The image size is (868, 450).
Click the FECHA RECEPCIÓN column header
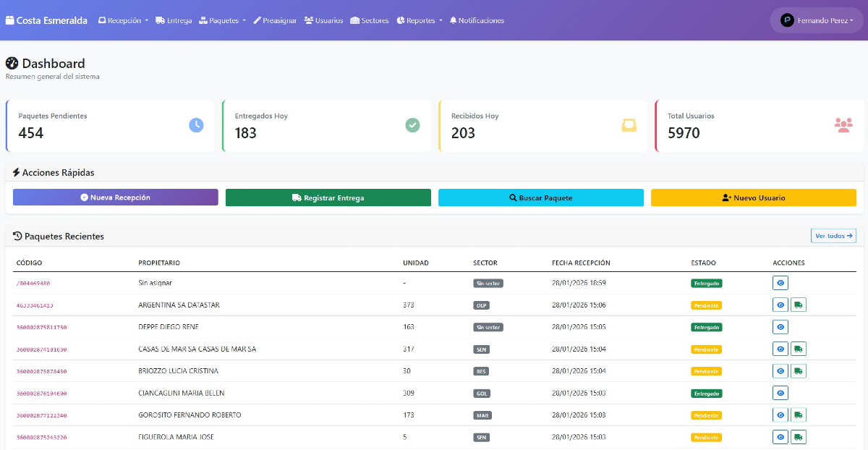coord(581,263)
